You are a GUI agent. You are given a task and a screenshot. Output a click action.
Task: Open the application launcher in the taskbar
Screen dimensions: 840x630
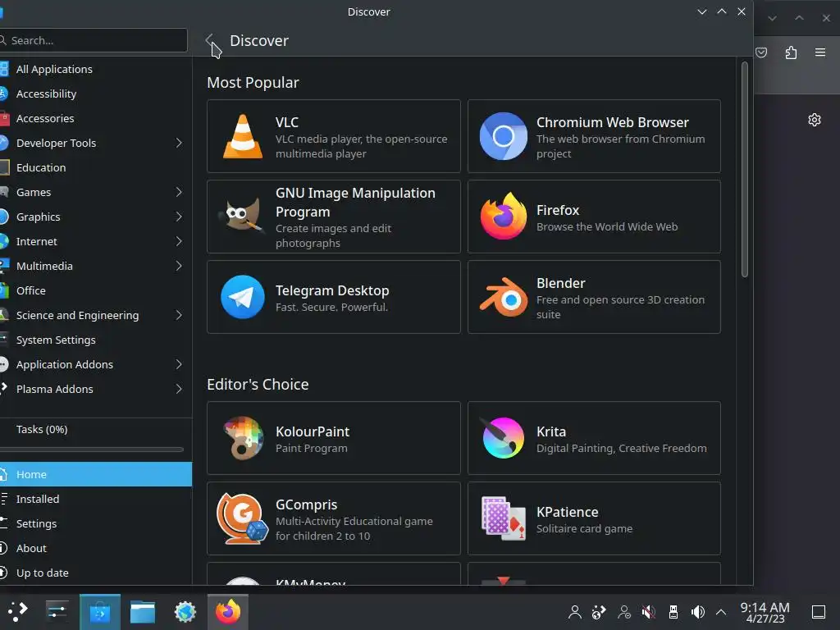[x=17, y=612]
